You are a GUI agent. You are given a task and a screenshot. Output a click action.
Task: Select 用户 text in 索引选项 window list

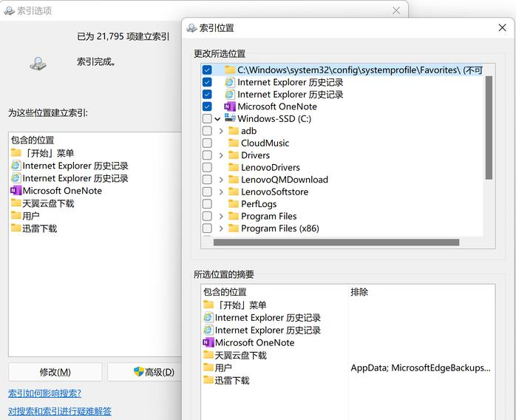coord(31,216)
